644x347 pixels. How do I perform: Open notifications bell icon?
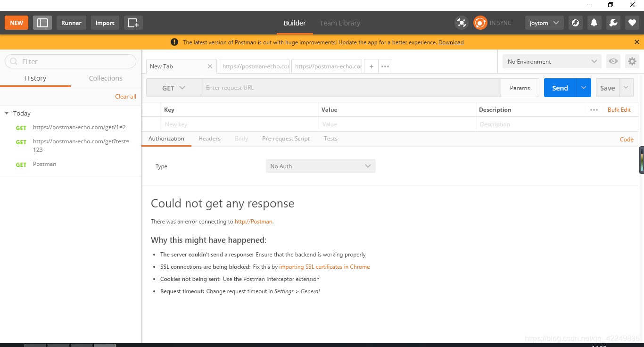[594, 23]
